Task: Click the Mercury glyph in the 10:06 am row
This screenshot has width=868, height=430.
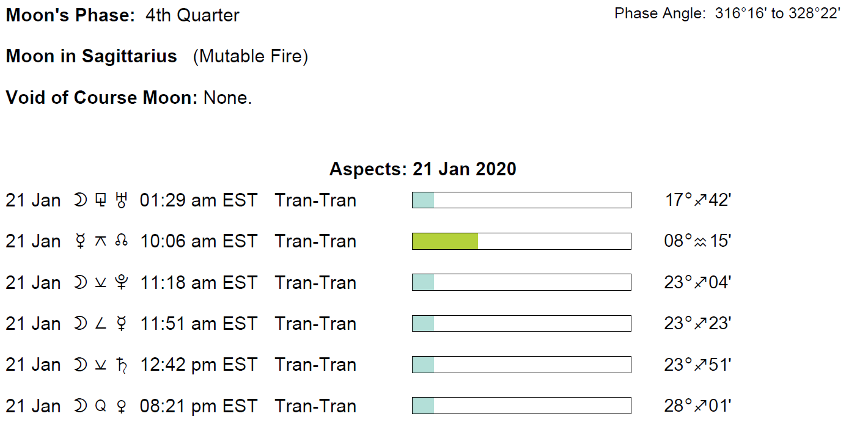Action: [x=80, y=242]
